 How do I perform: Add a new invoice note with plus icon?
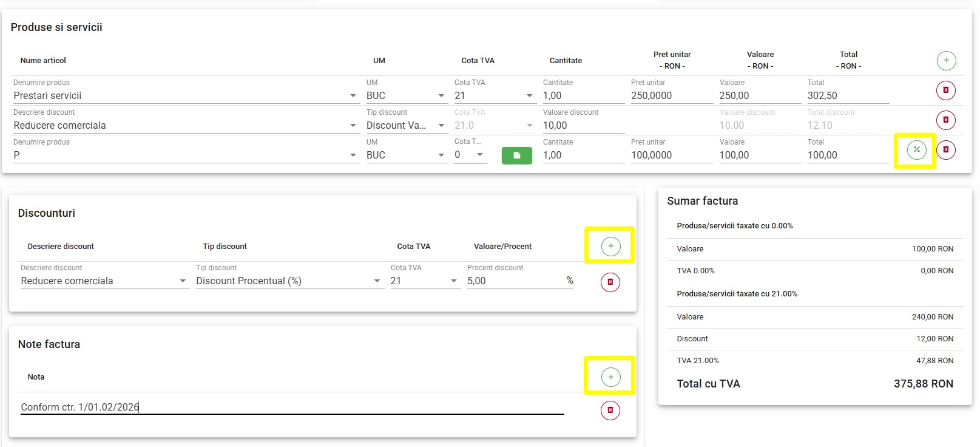(x=610, y=377)
